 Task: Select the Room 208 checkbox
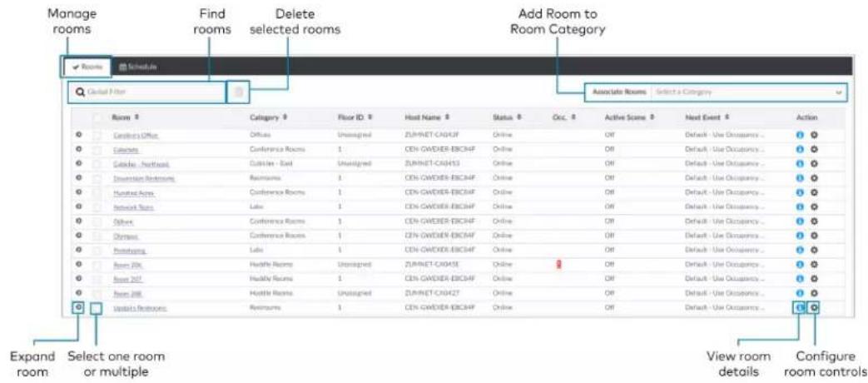[x=97, y=293]
